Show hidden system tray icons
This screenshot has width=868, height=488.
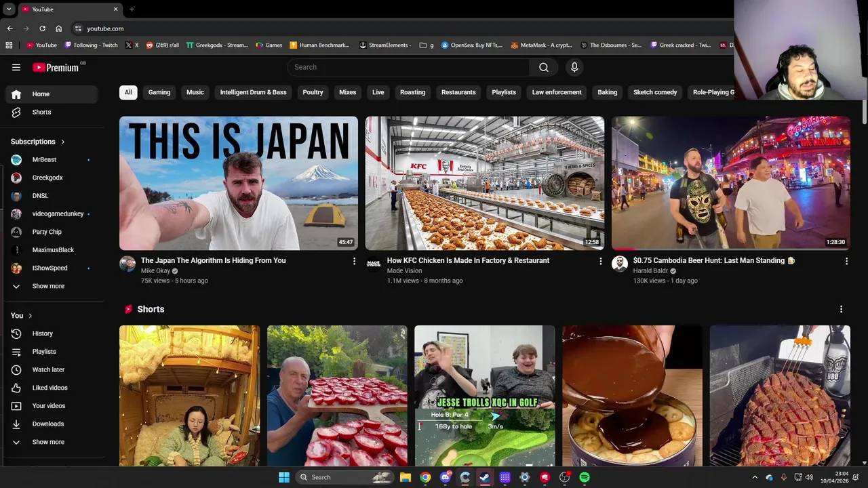point(755,477)
